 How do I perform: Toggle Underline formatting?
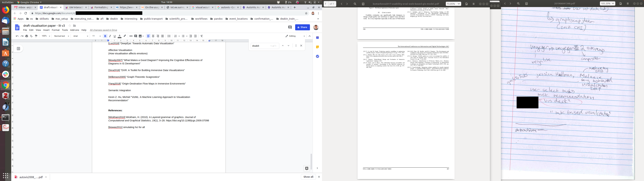[x=115, y=36]
